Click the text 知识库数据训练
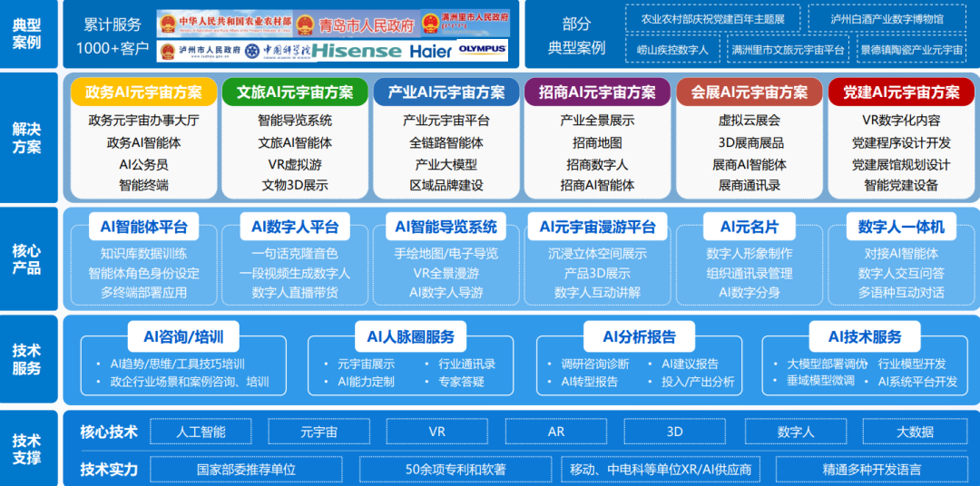980x486 pixels. pyautogui.click(x=143, y=254)
